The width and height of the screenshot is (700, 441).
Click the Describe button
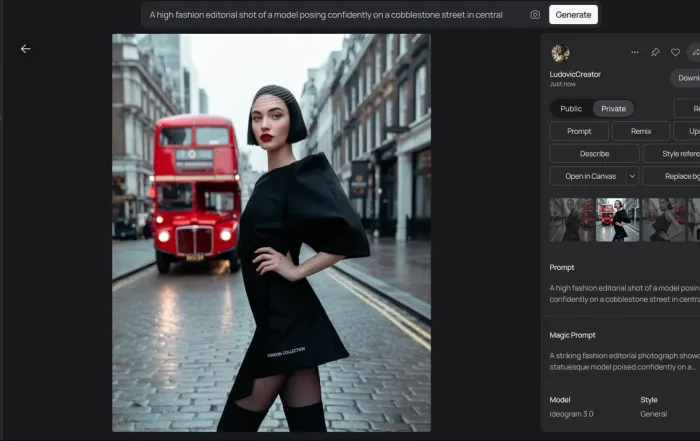coord(594,154)
